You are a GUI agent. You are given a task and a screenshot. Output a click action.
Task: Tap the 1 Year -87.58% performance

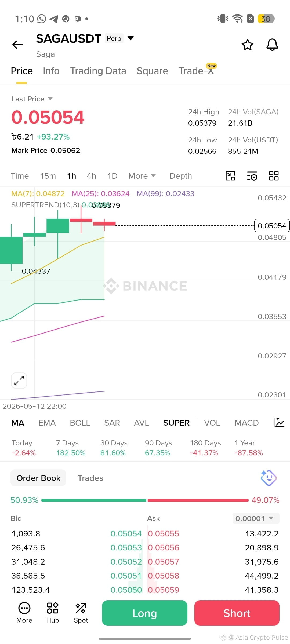click(248, 448)
